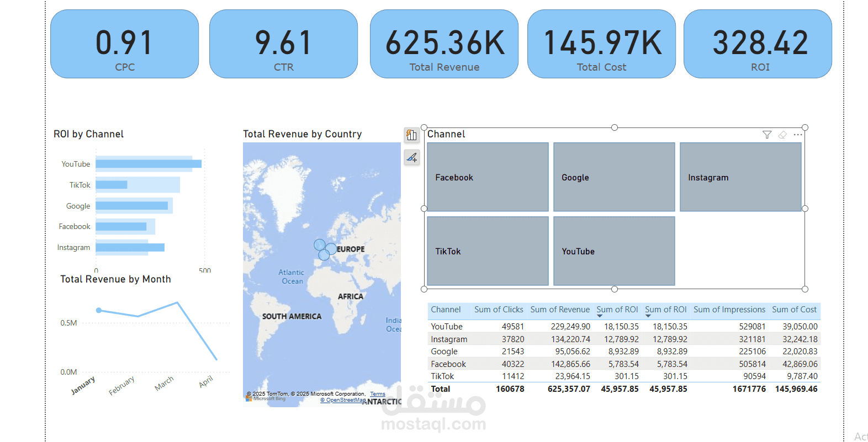Select the Total Revenue by Country title

point(303,134)
